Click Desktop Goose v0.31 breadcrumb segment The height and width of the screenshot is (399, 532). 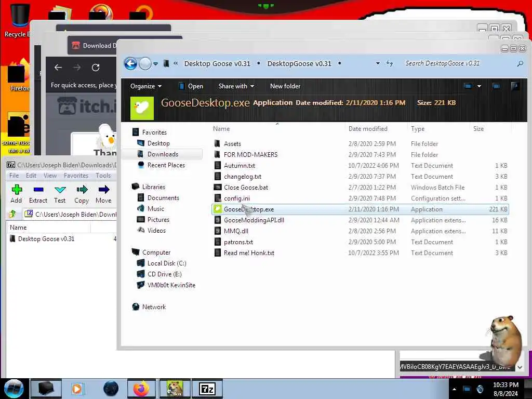tap(217, 63)
